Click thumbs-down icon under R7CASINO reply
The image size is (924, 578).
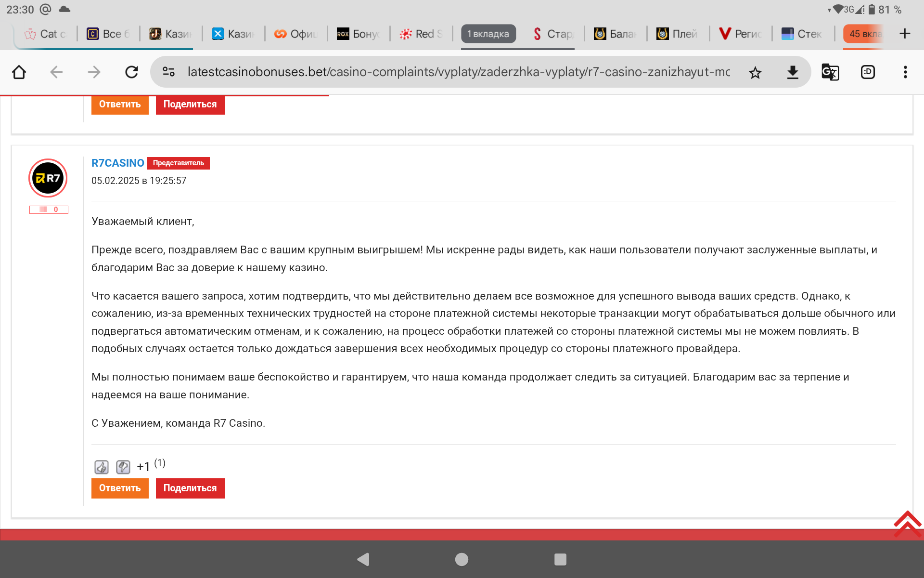point(123,467)
